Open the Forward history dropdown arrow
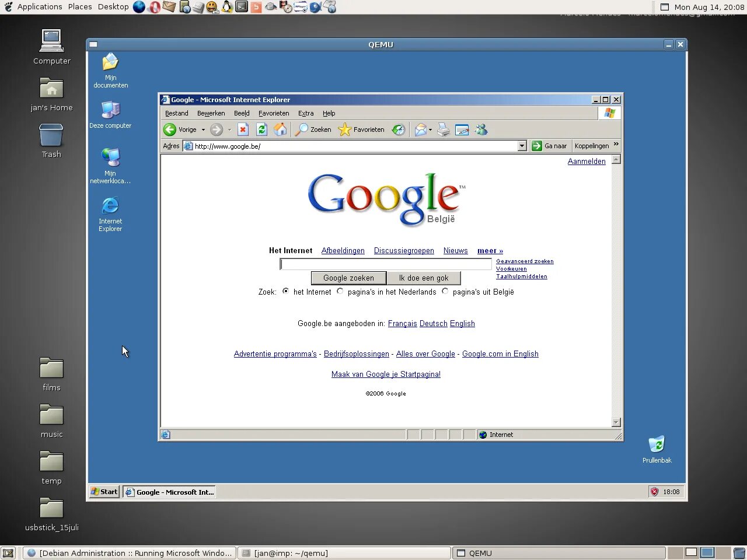The image size is (747, 560). (229, 129)
